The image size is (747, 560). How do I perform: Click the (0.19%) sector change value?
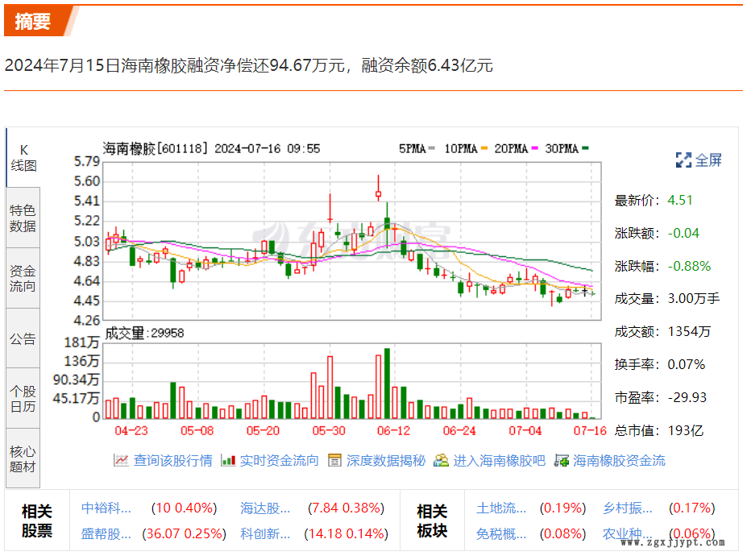562,508
